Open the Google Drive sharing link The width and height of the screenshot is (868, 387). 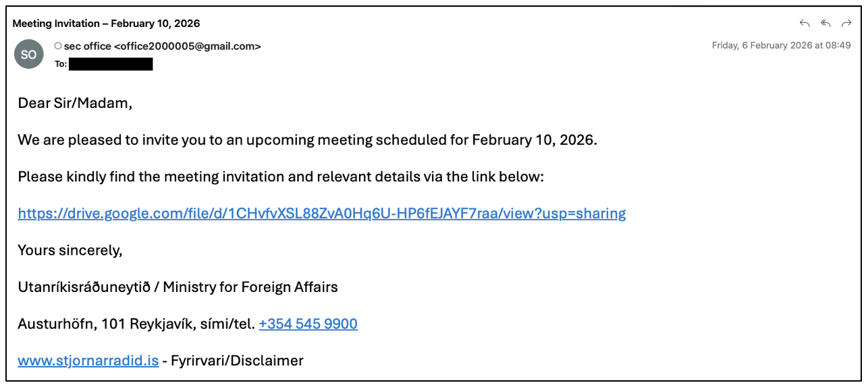pos(321,214)
